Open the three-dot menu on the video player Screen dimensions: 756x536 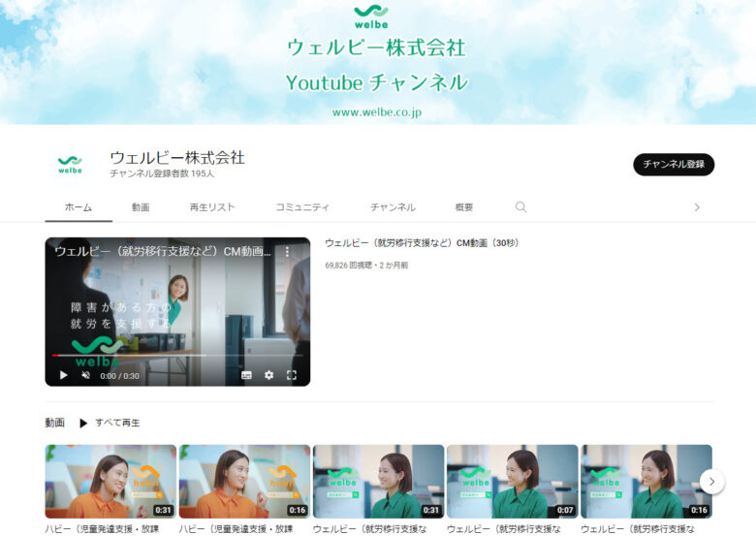tap(287, 251)
